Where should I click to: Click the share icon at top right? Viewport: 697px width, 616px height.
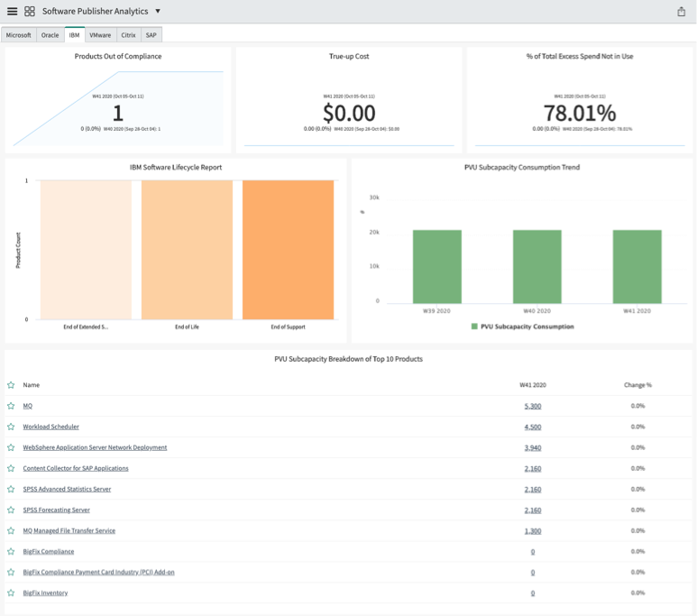(681, 12)
